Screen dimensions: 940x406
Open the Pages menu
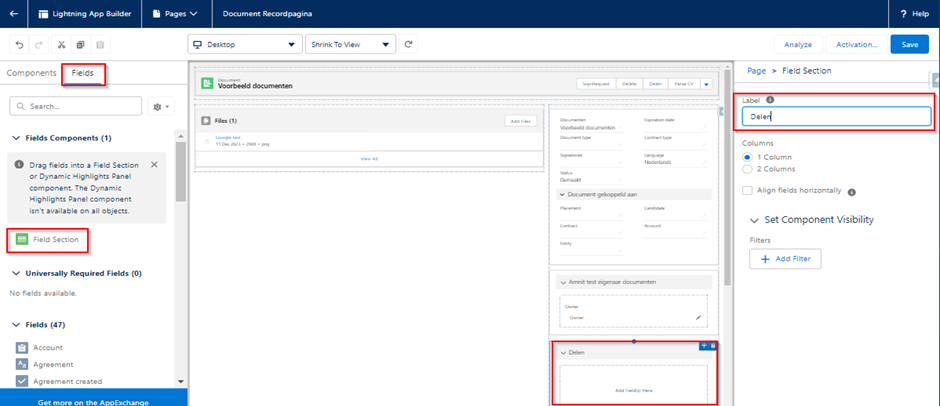175,14
